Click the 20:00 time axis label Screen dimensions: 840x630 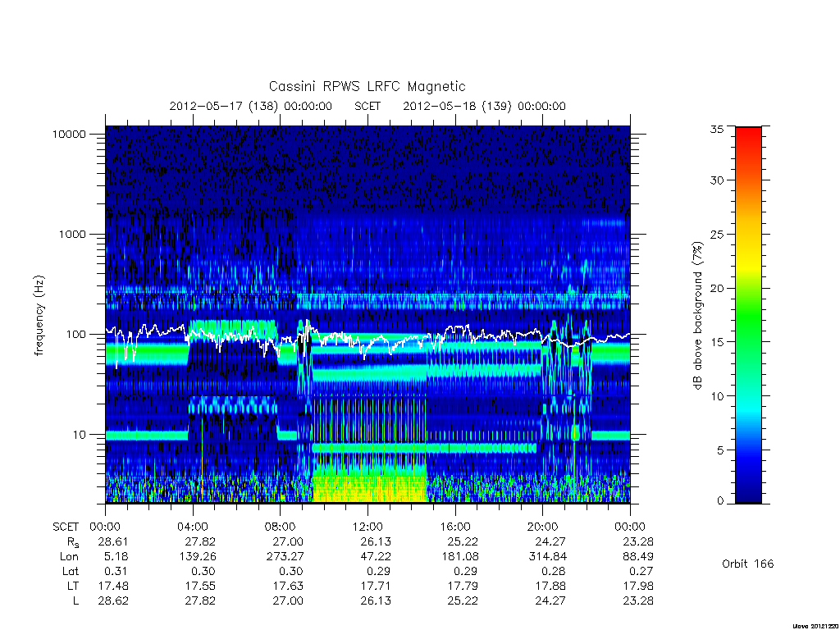click(543, 527)
